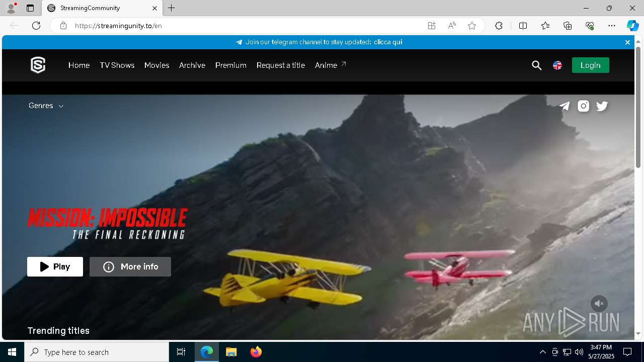The width and height of the screenshot is (644, 362).
Task: Click the browser refresh button
Action: (x=36, y=26)
